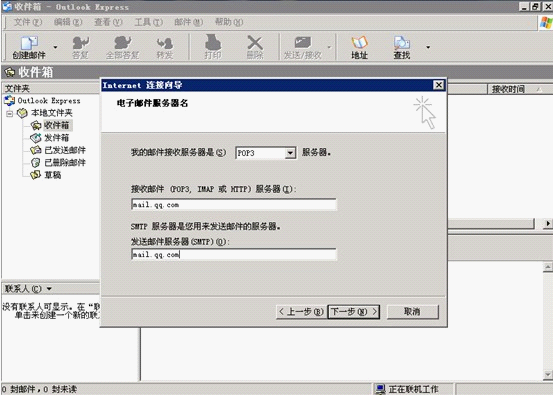Click the status text '0 封邮件'
This screenshot has width=554, height=396.
coord(19,389)
